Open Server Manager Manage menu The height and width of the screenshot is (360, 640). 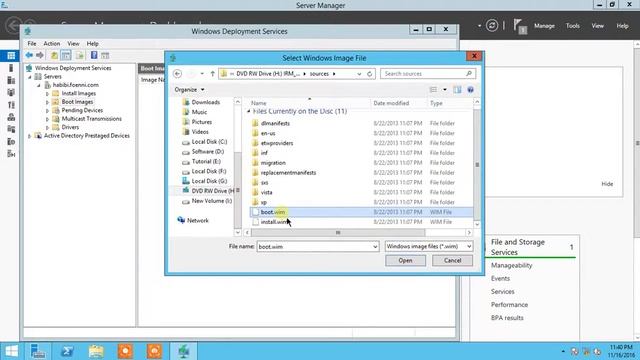[x=544, y=26]
